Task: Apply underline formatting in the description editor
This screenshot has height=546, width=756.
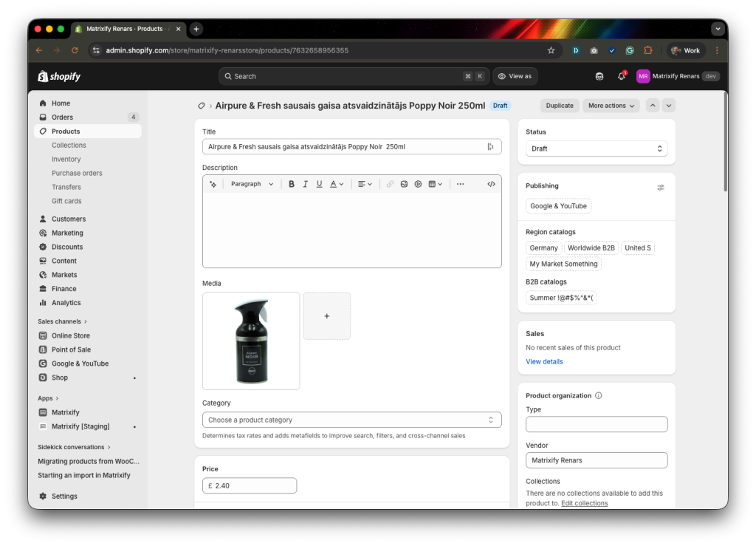Action: 320,184
